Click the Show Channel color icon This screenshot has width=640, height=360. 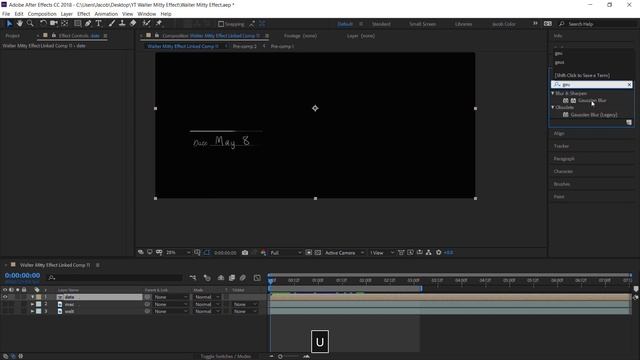(x=263, y=253)
